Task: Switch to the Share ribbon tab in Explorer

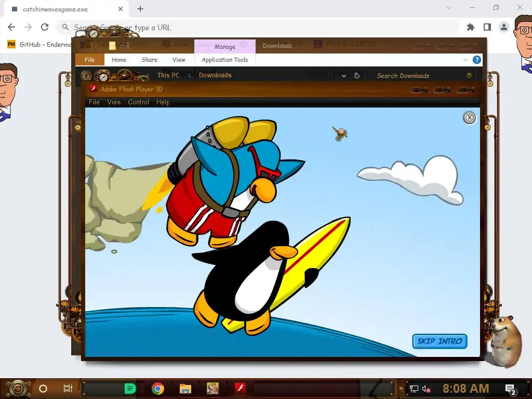Action: (x=149, y=60)
